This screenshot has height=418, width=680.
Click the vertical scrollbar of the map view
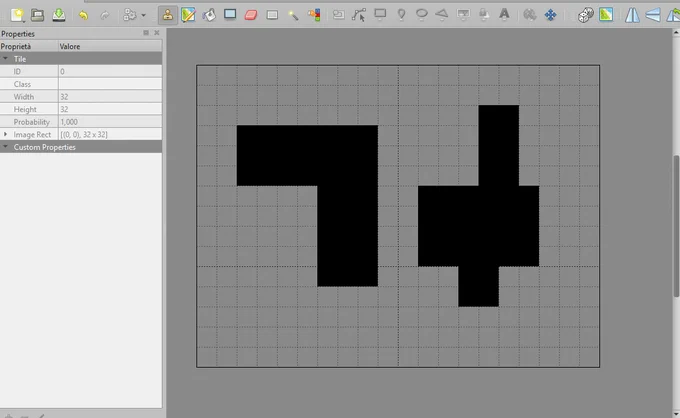pyautogui.click(x=676, y=225)
